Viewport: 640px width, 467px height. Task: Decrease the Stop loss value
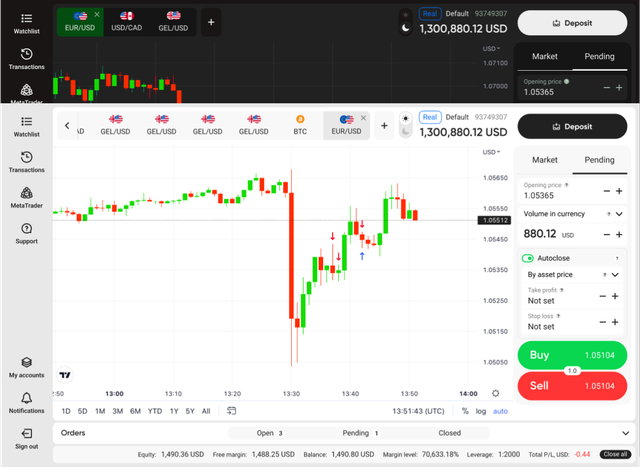[602, 322]
